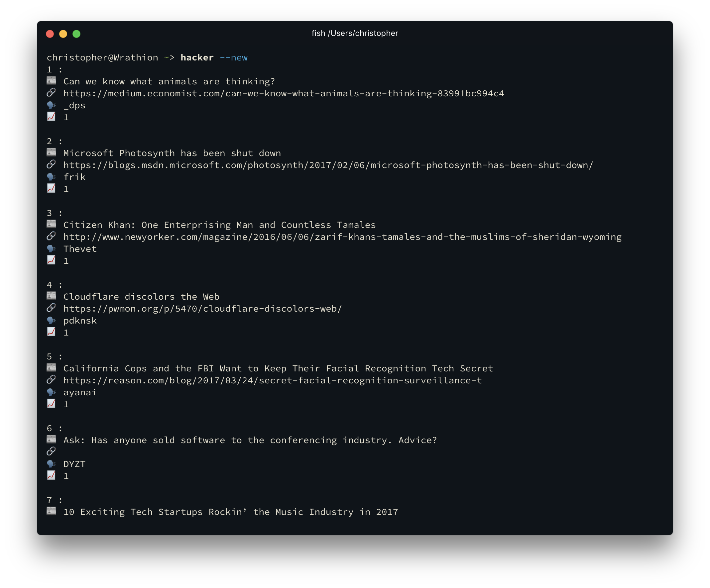This screenshot has width=710, height=588.
Task: Select the link icon under the facial recognition story
Action: click(x=52, y=380)
